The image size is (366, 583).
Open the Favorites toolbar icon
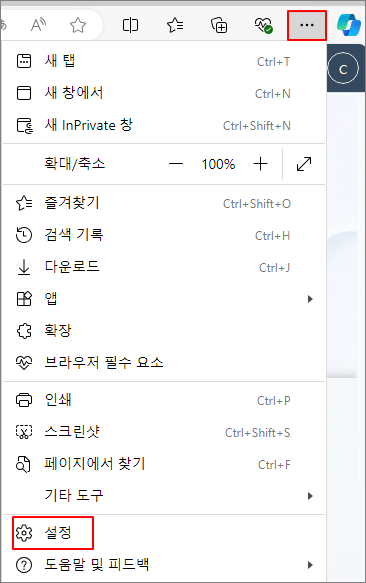point(175,25)
